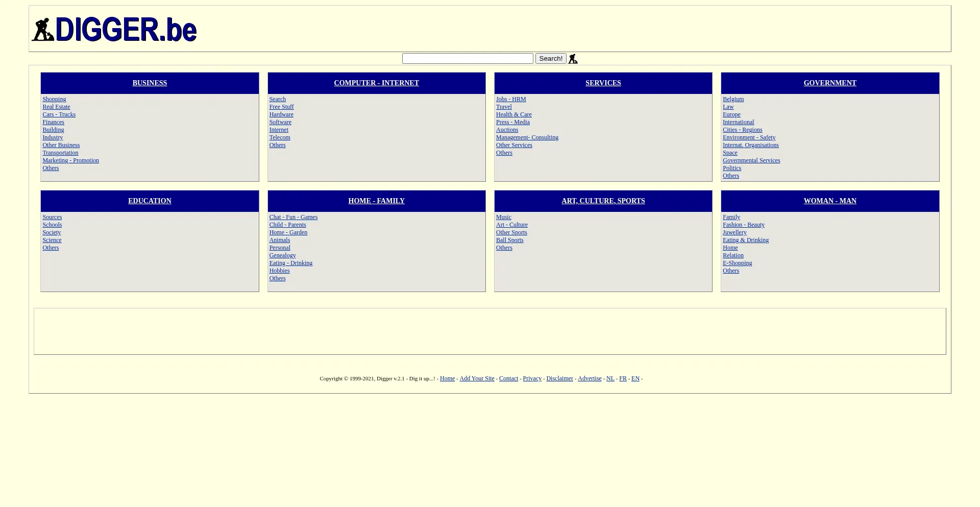Open the Contact footer link
Viewport: 980px width, 507px height.
click(x=508, y=378)
